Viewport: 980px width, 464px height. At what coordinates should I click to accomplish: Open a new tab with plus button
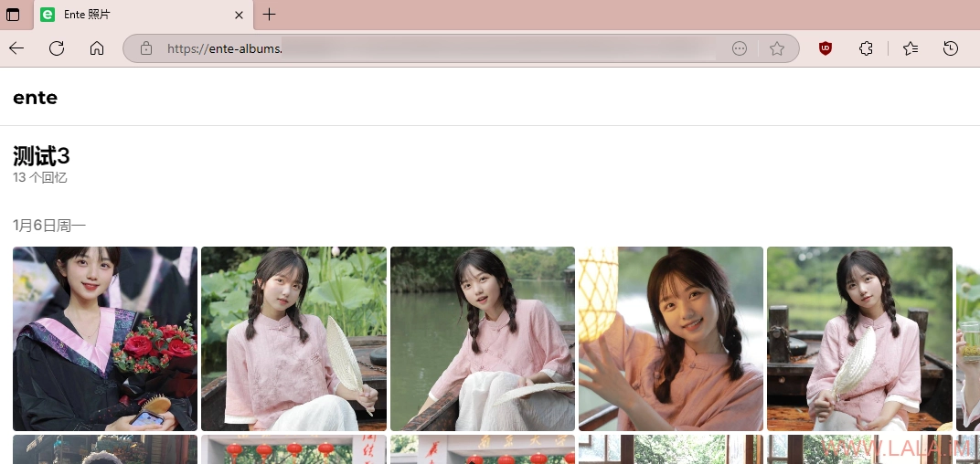pos(269,15)
